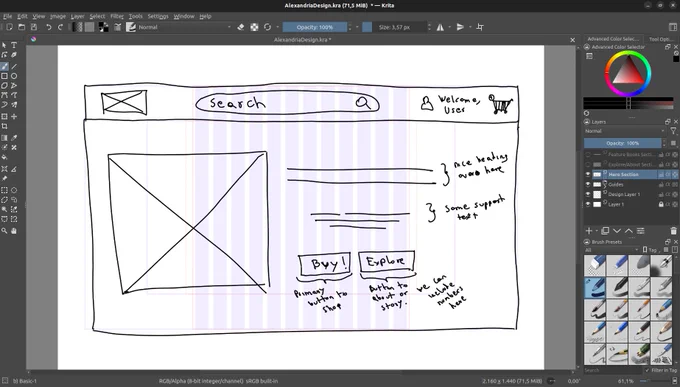Viewport: 680px width, 387px height.
Task: Toggle lock on Layer 1
Action: [661, 204]
